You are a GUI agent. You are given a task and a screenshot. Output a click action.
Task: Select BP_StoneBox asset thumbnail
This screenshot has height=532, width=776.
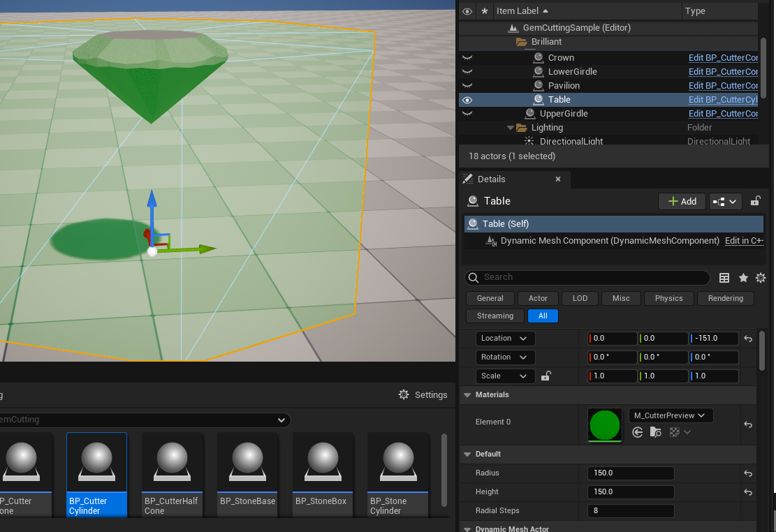[x=323, y=475]
